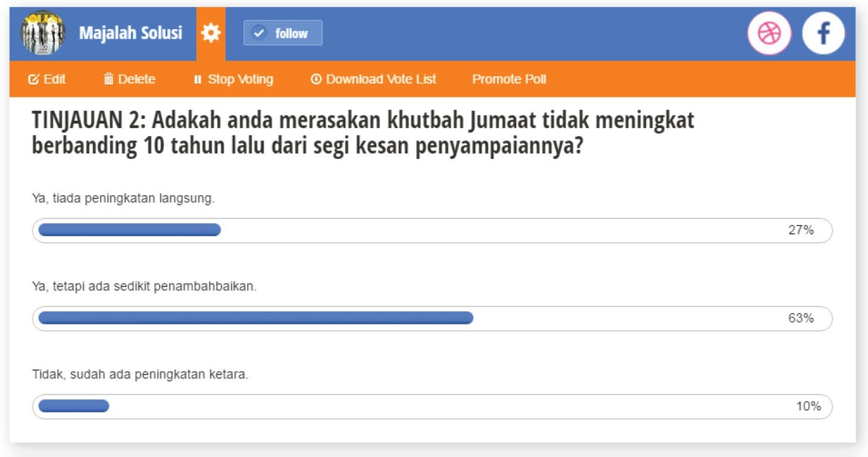Image resolution: width=868 pixels, height=457 pixels.
Task: Select Stop Voting in orange toolbar
Action: tap(240, 79)
